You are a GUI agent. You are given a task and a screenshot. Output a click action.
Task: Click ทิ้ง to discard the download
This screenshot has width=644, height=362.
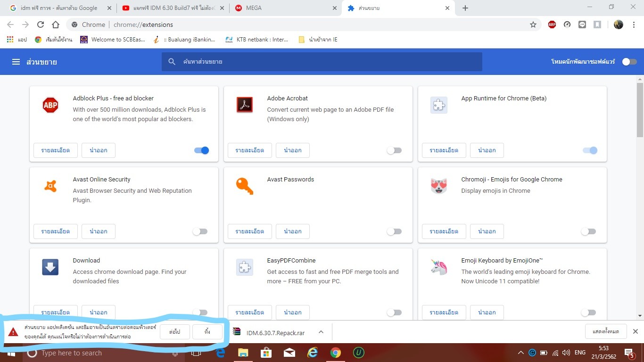coord(207,332)
